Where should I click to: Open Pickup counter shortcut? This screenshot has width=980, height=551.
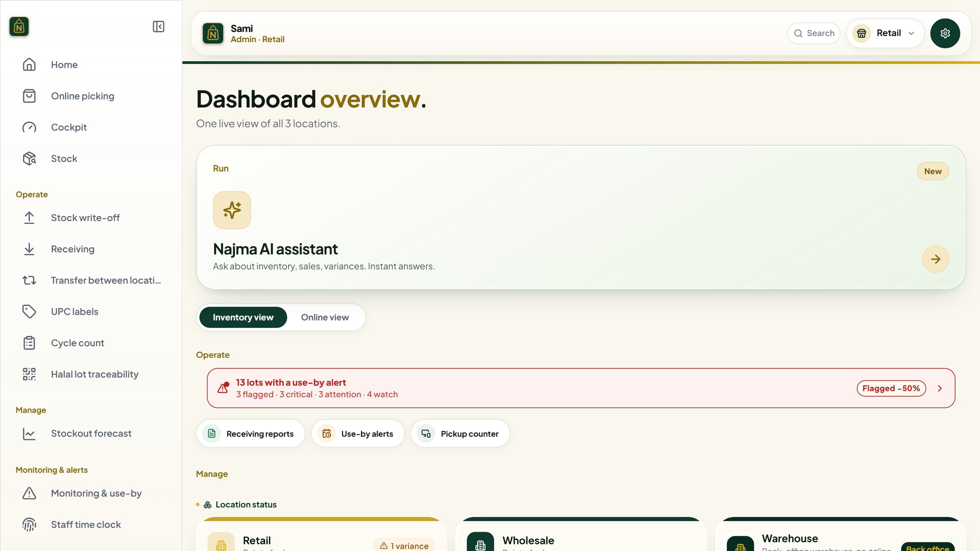click(x=460, y=433)
